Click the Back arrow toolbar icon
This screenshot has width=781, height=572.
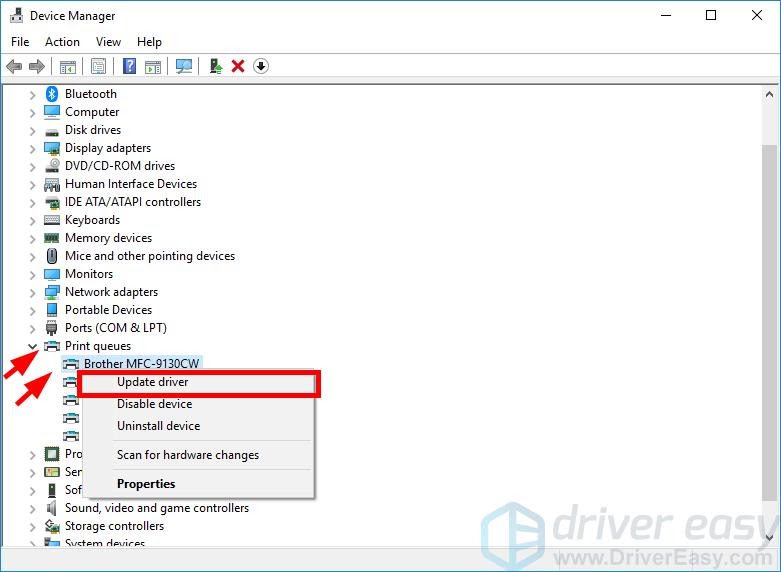pos(14,66)
